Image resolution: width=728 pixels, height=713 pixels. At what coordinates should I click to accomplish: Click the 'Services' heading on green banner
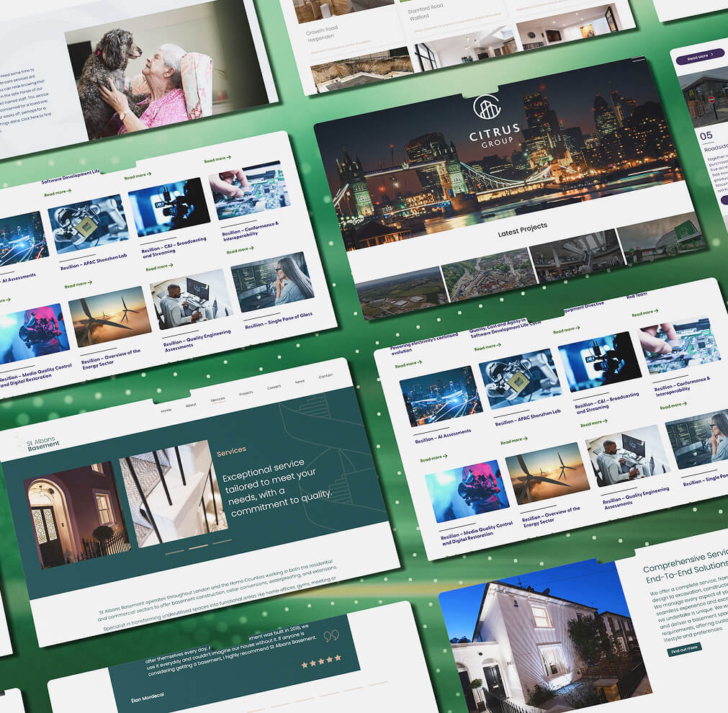pos(231,451)
